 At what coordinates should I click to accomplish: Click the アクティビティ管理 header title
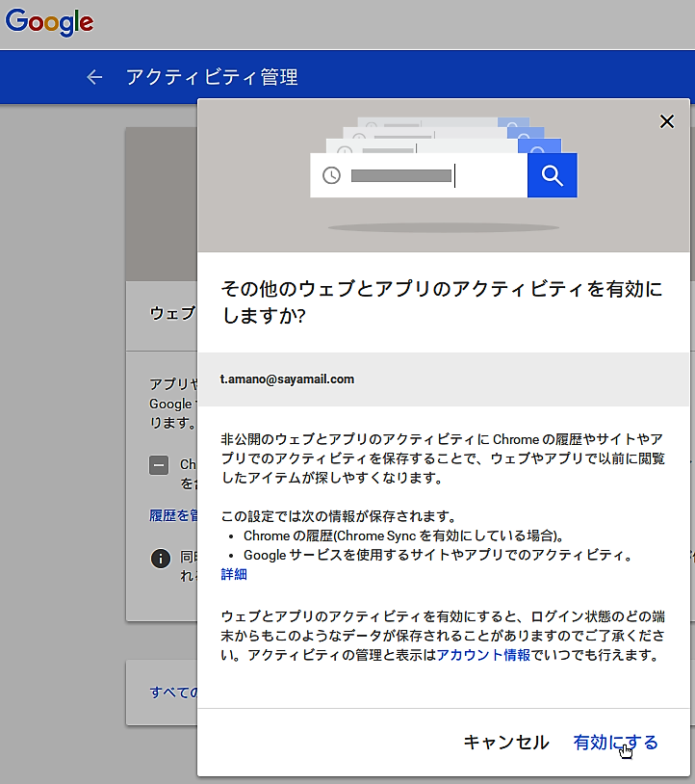212,77
